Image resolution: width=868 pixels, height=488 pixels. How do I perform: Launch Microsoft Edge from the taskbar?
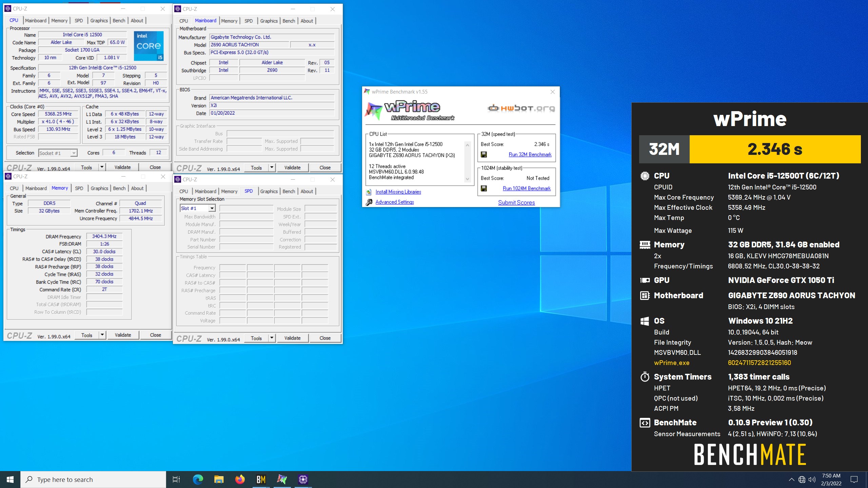tap(198, 480)
